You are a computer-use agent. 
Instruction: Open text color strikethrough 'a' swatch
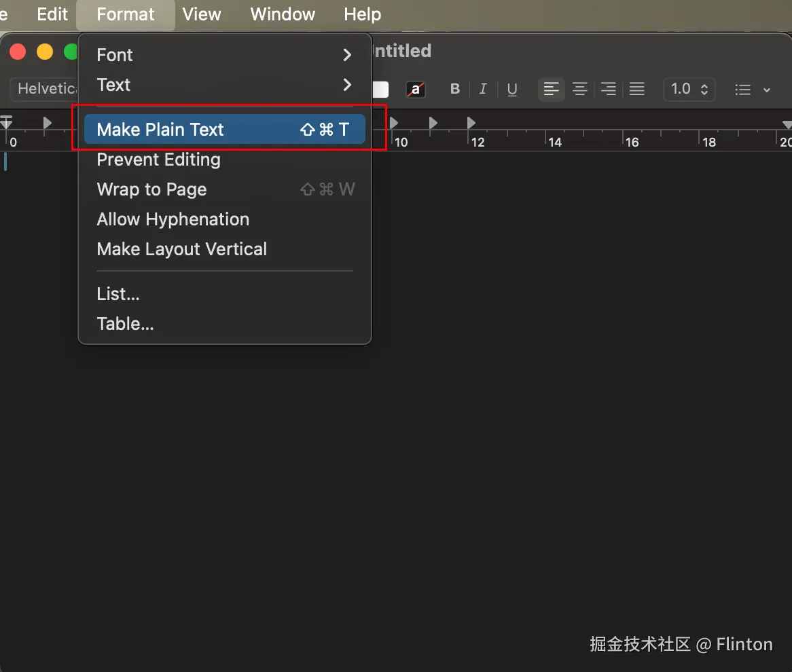click(x=415, y=90)
